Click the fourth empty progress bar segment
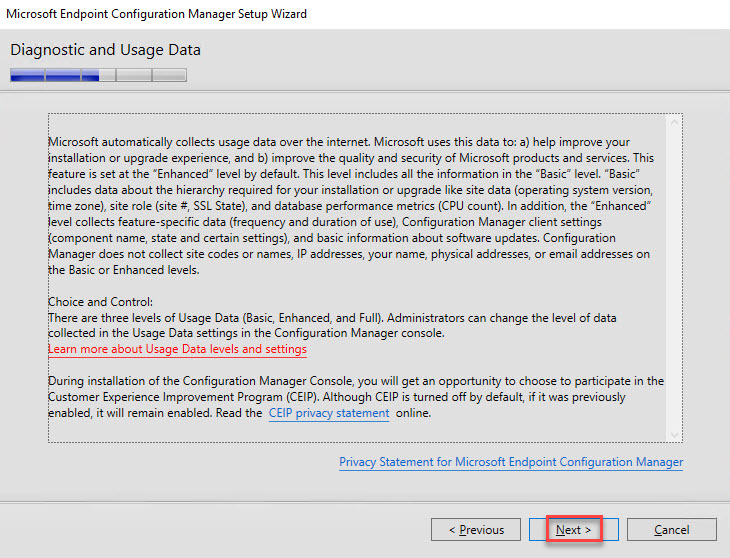 point(133,75)
